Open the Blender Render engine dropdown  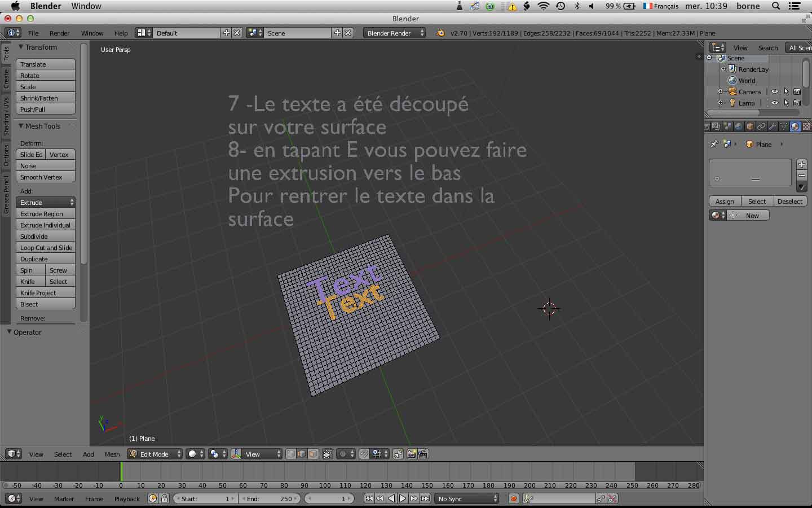[x=394, y=33]
